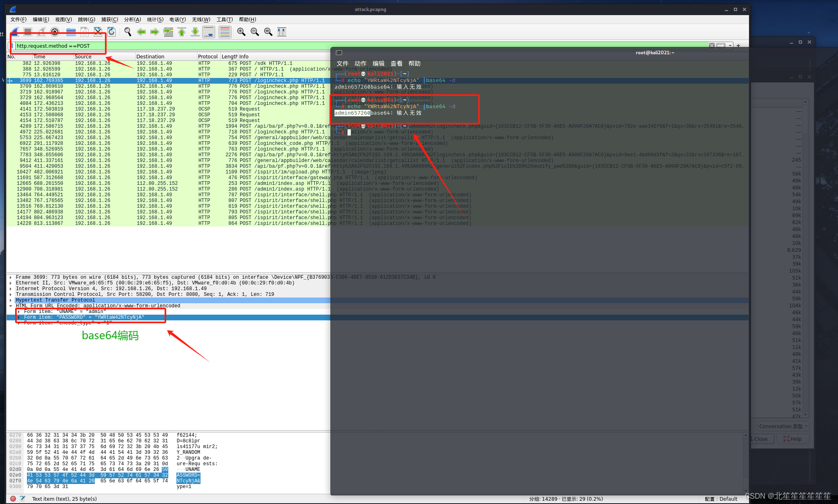Open the 统计(S) menu
This screenshot has height=504, width=838.
click(x=155, y=19)
